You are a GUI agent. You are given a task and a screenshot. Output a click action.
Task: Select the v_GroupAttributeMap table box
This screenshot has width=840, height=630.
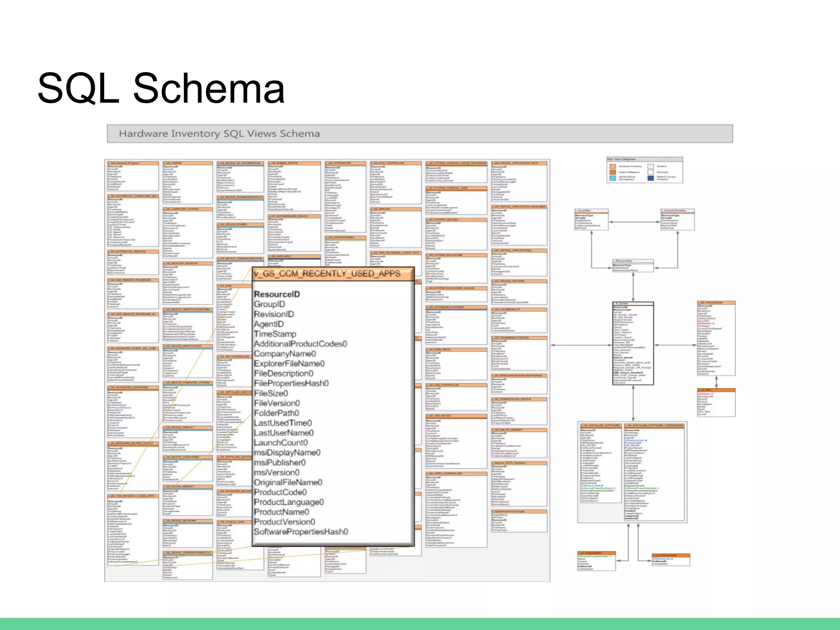(677, 219)
